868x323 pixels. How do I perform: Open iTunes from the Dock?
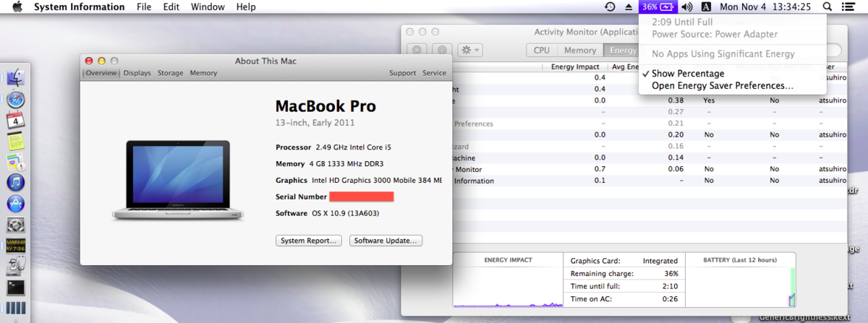click(x=16, y=182)
